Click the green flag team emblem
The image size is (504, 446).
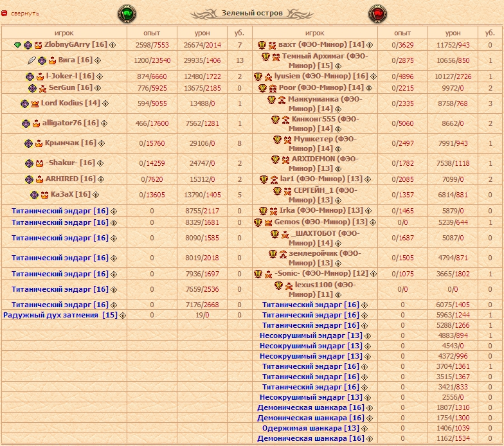point(127,14)
